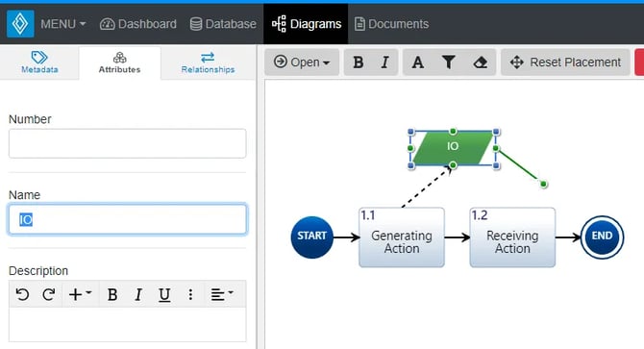Screen dimensions: 644x349
Task: Click the filter funnel icon
Action: tap(449, 62)
